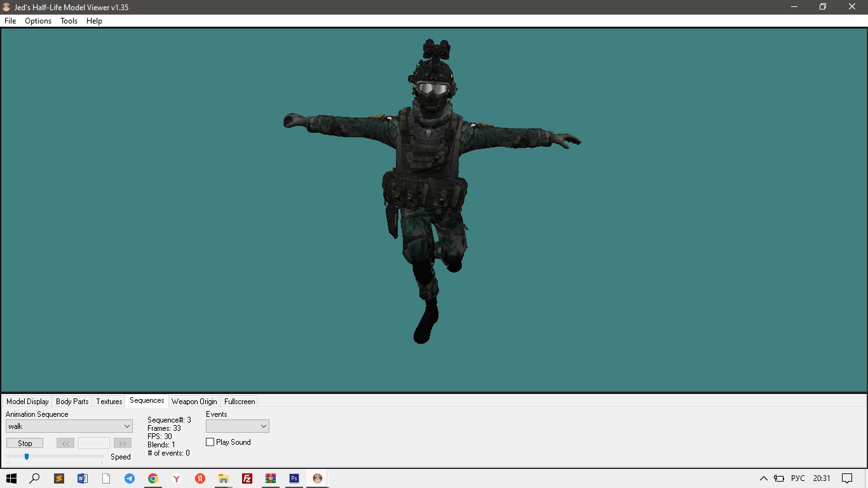Select the '# of events: 0' text

click(x=168, y=453)
